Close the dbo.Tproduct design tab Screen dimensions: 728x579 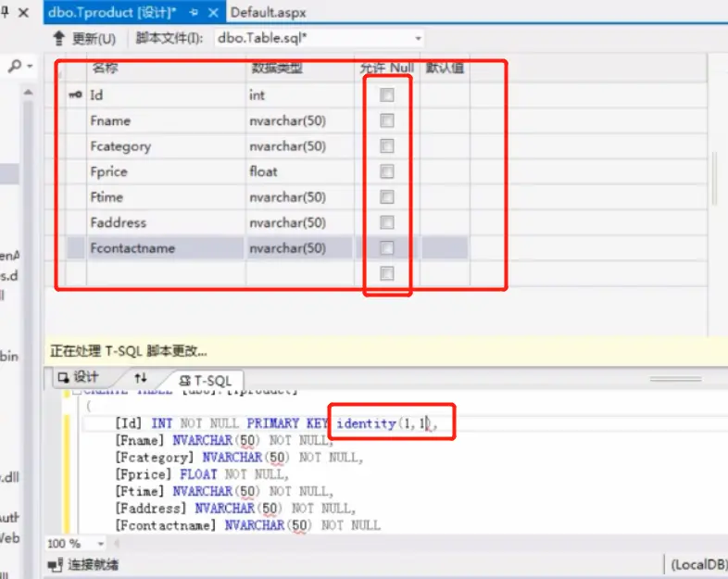tap(213, 13)
